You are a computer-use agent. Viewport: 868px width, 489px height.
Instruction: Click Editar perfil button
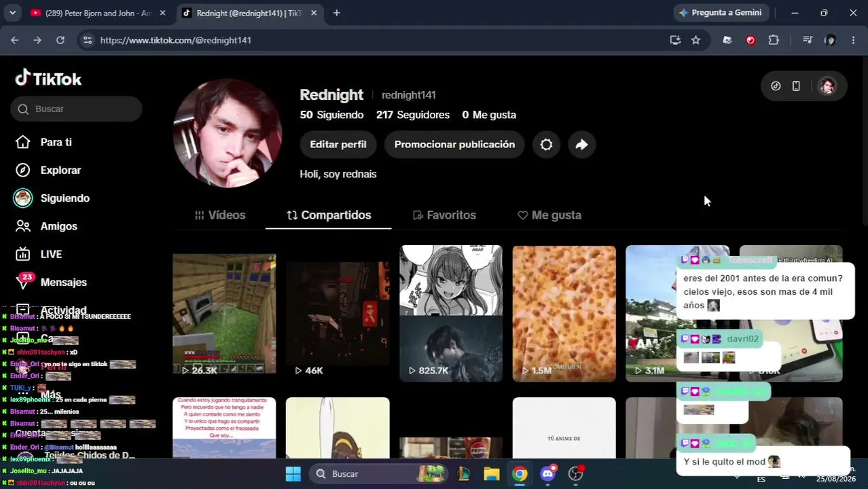338,144
